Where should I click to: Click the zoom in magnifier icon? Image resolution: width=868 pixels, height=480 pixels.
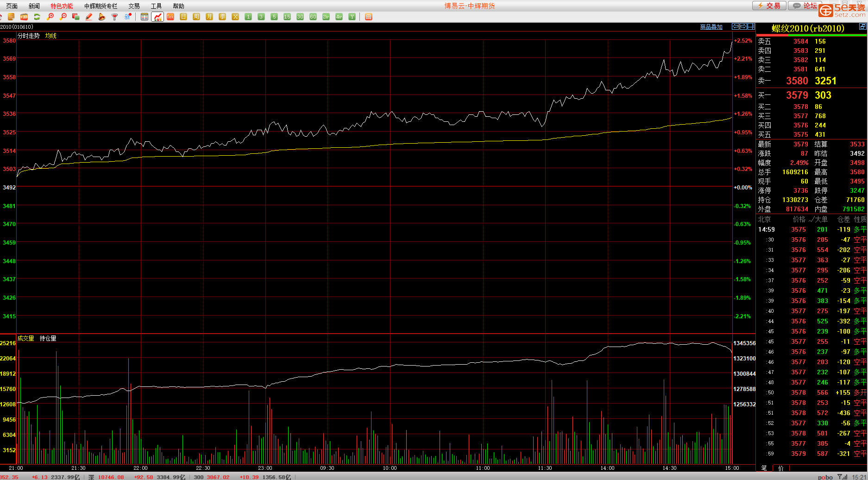point(50,17)
